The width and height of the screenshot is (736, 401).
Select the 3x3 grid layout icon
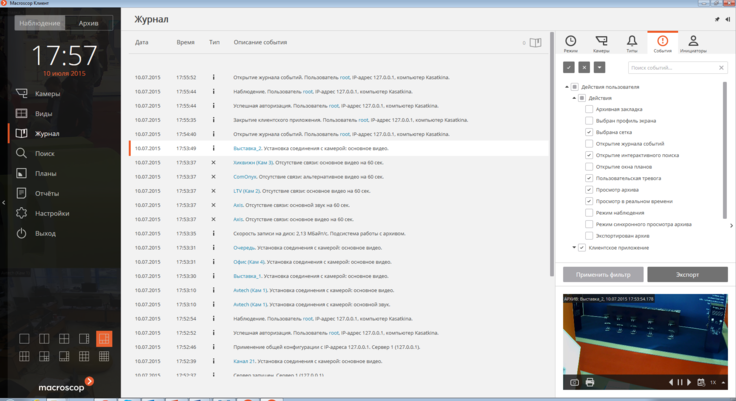pos(84,356)
